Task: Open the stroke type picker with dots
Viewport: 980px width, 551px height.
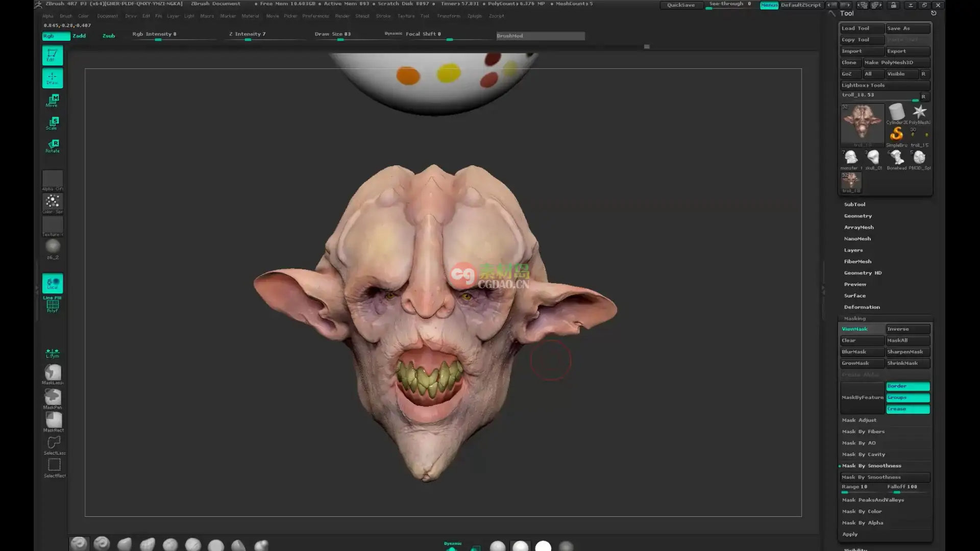Action: click(53, 204)
